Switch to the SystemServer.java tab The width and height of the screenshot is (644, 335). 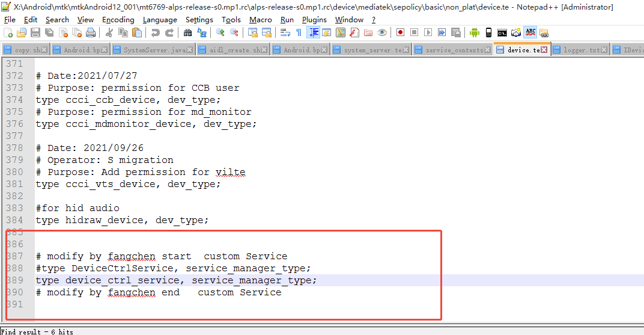tap(153, 50)
